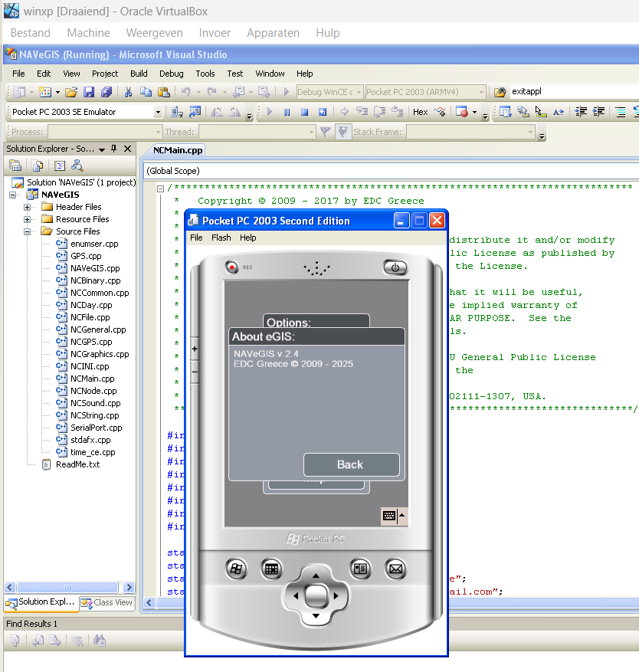Select ReadMe.txt in Solution Explorer
Viewport: 639px width, 672px height.
pos(77,464)
